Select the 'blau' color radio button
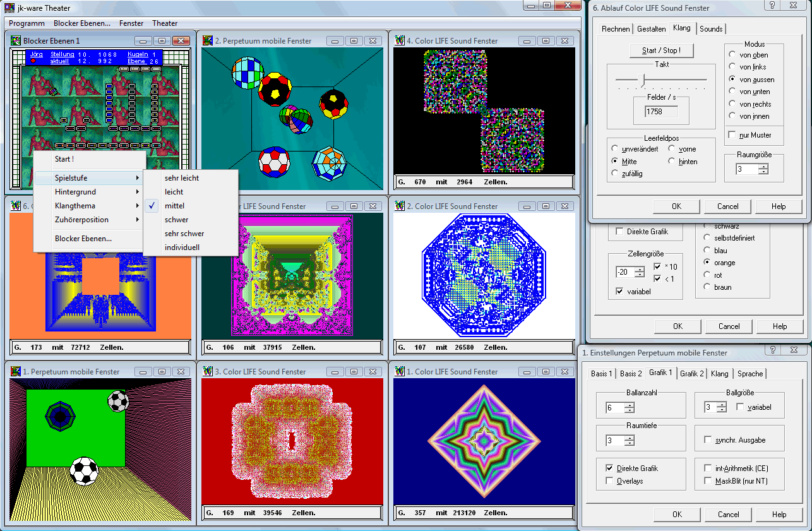812x531 pixels. click(708, 251)
